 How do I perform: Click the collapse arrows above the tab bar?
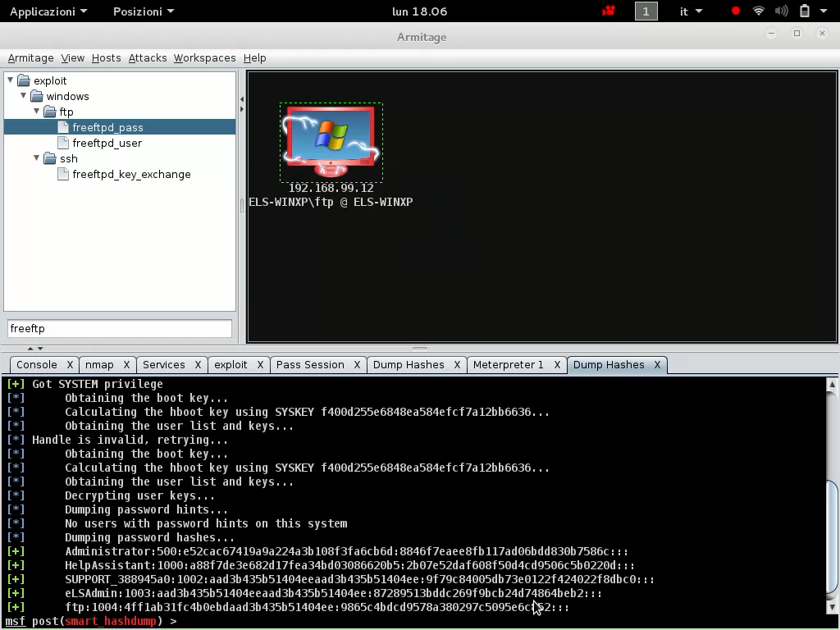35,349
